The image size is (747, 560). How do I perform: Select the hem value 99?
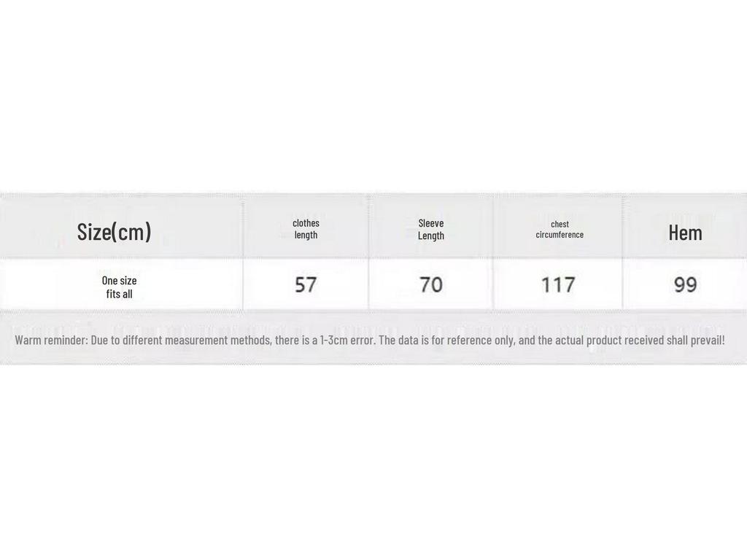pos(685,284)
